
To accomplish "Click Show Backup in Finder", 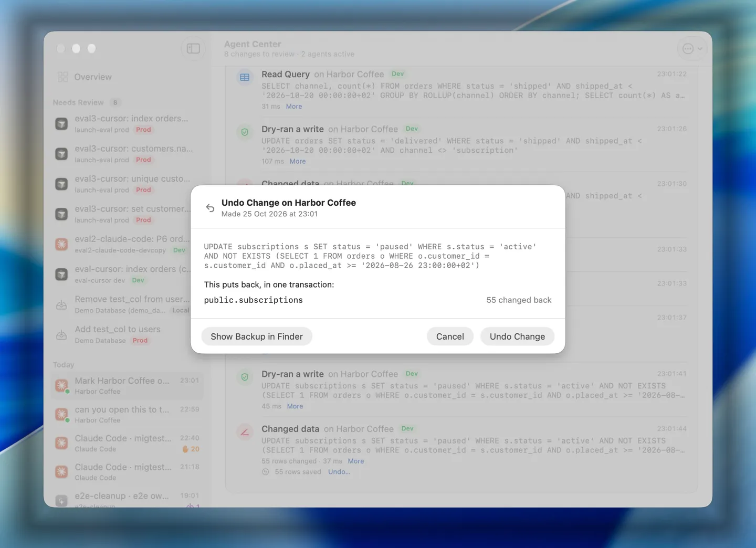I will point(257,336).
